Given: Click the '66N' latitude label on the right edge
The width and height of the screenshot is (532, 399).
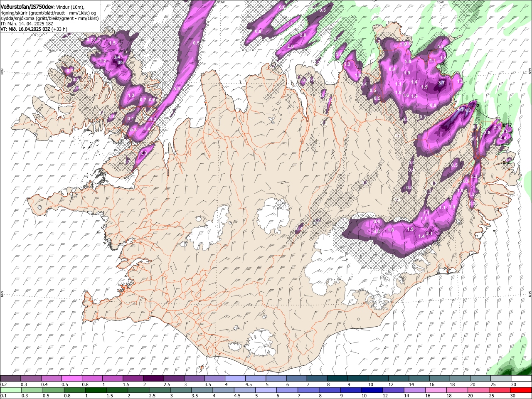Looking at the screenshot, I should [x=530, y=71].
